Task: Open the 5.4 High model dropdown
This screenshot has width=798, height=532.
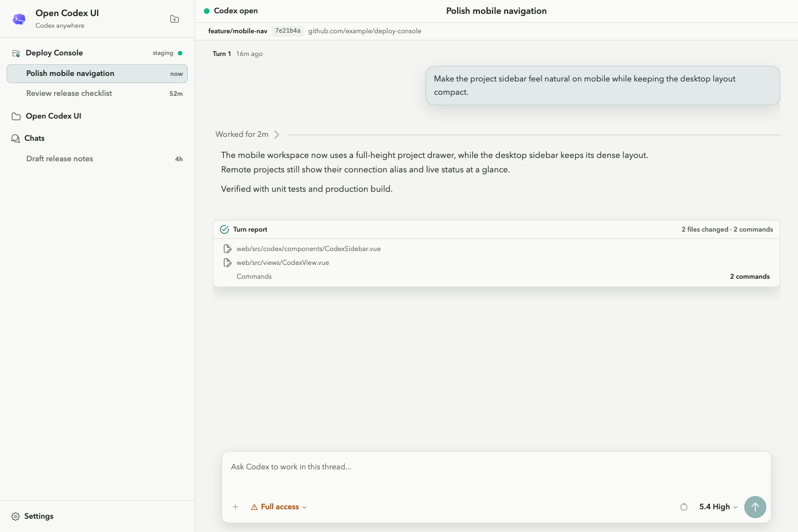Action: (718, 507)
